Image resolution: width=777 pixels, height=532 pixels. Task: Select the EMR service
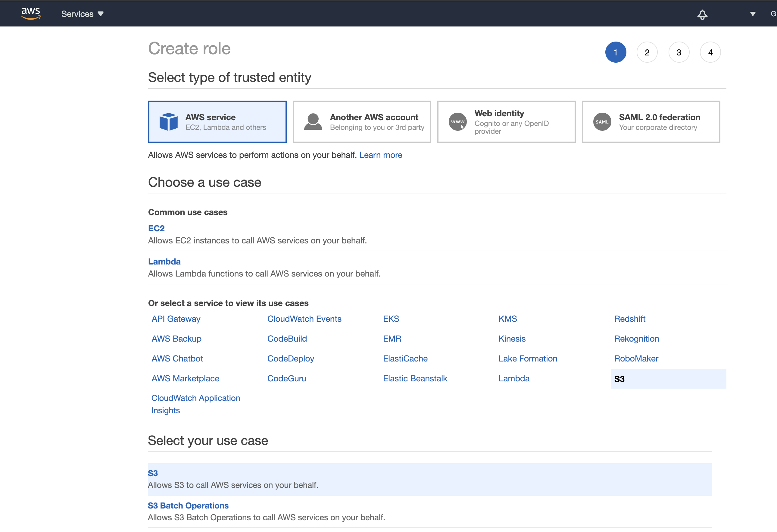point(392,339)
